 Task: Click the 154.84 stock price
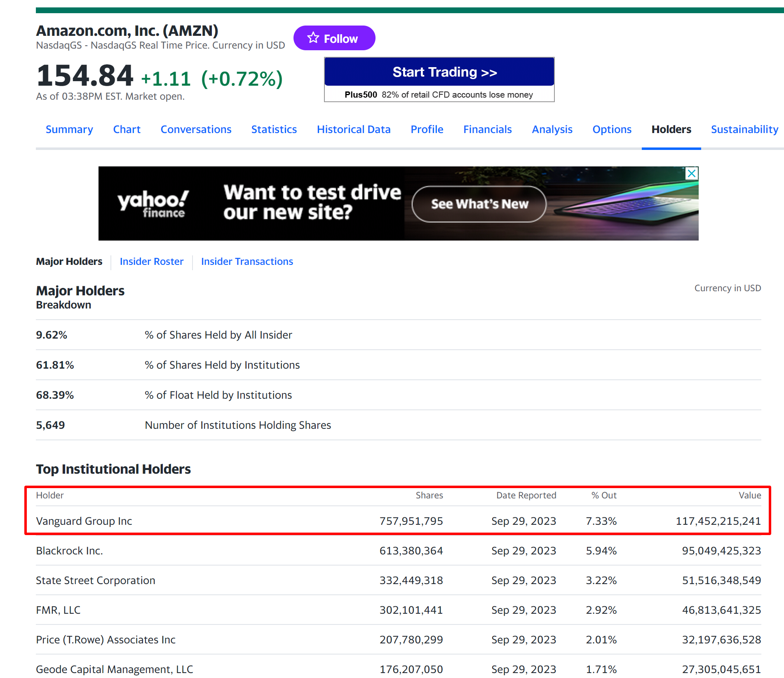coord(85,76)
